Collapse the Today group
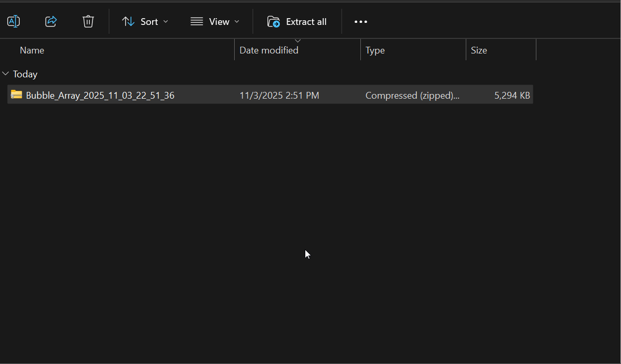Image resolution: width=621 pixels, height=364 pixels. coord(5,74)
